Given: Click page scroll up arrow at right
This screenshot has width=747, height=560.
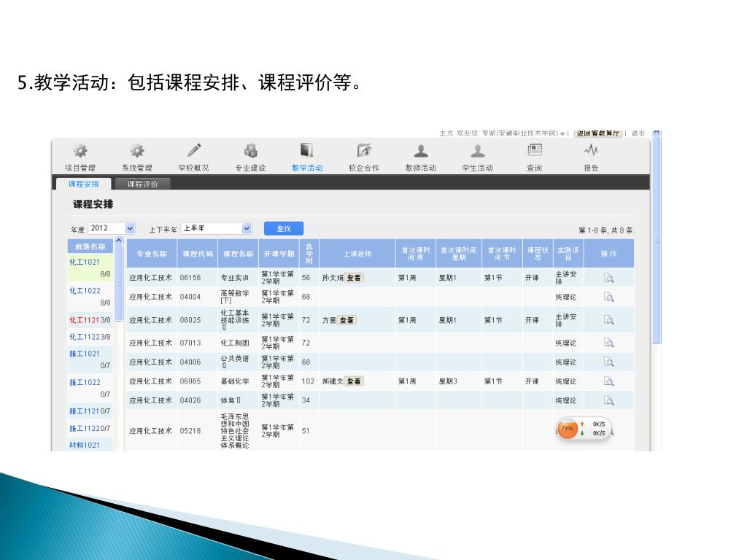Looking at the screenshot, I should [x=657, y=133].
